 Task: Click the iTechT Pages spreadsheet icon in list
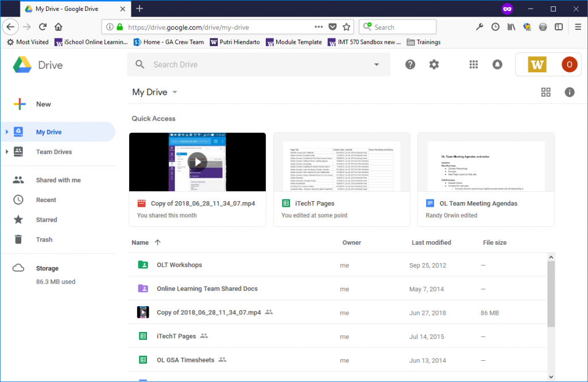pyautogui.click(x=143, y=336)
